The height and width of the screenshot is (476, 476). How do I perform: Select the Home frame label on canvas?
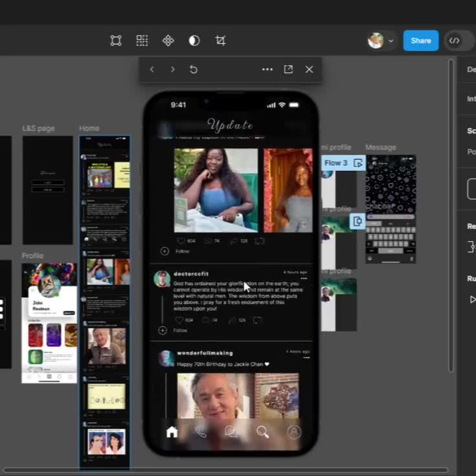(89, 128)
